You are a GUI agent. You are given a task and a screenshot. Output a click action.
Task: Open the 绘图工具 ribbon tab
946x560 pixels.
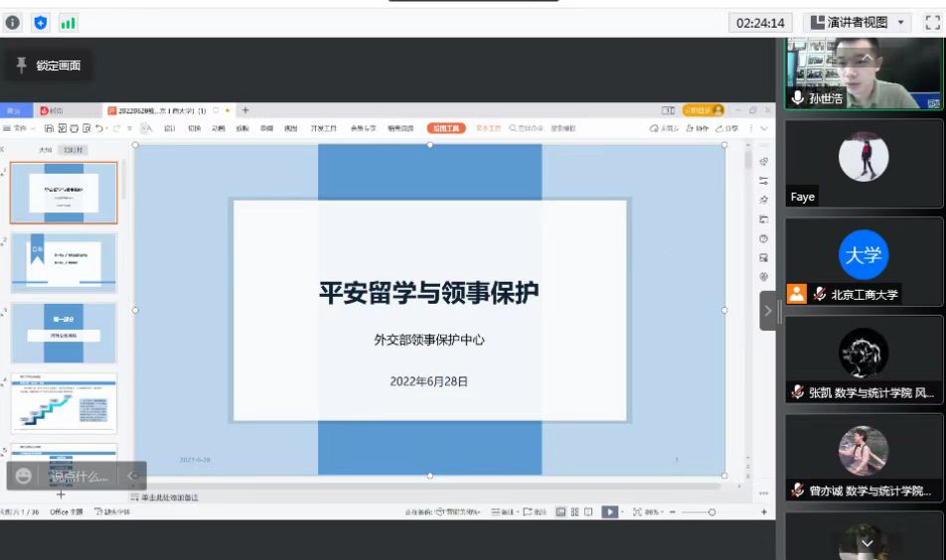pyautogui.click(x=445, y=128)
